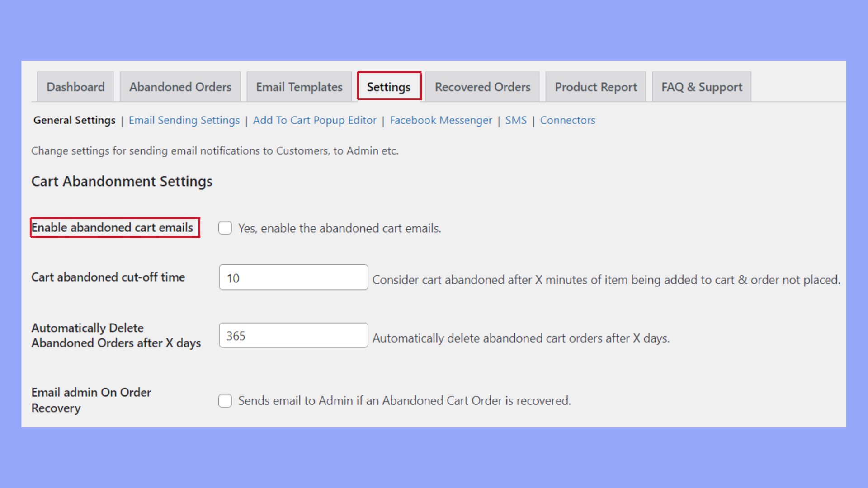The width and height of the screenshot is (868, 488).
Task: Open the FAQ & Support tab
Action: [701, 87]
